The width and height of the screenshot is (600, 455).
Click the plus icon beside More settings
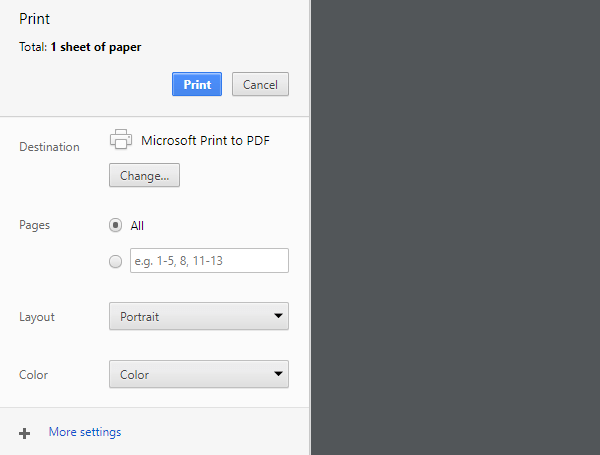(x=24, y=433)
